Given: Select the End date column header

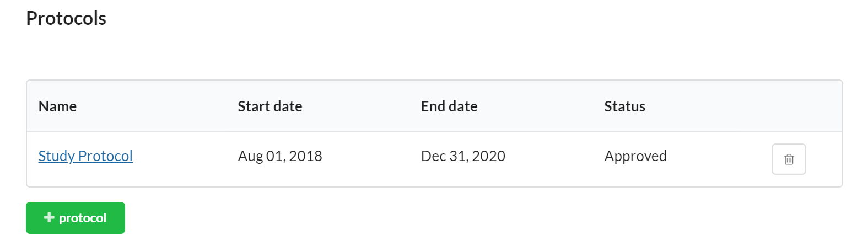Looking at the screenshot, I should click(x=449, y=106).
